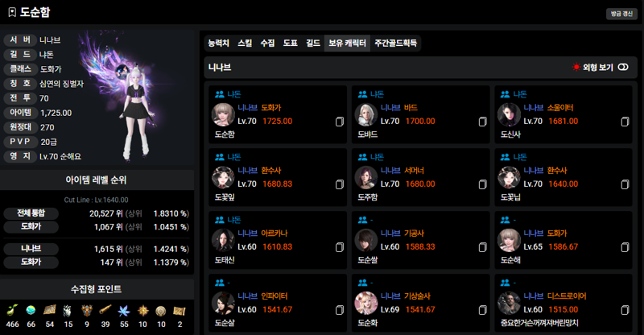Click the bookmark icon beside 도순함 title
The image size is (644, 335).
coord(12,12)
